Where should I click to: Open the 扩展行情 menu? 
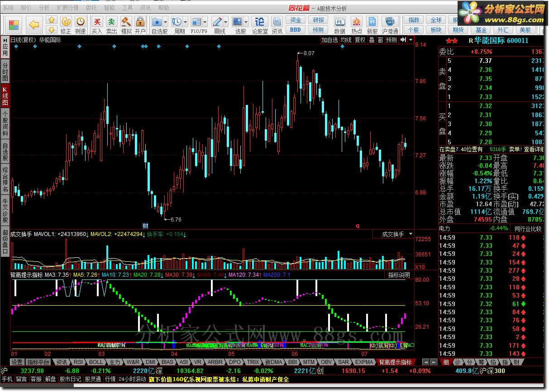point(67,8)
